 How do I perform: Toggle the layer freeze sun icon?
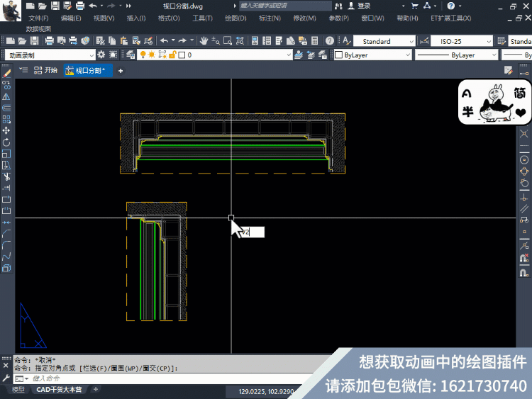pos(151,55)
